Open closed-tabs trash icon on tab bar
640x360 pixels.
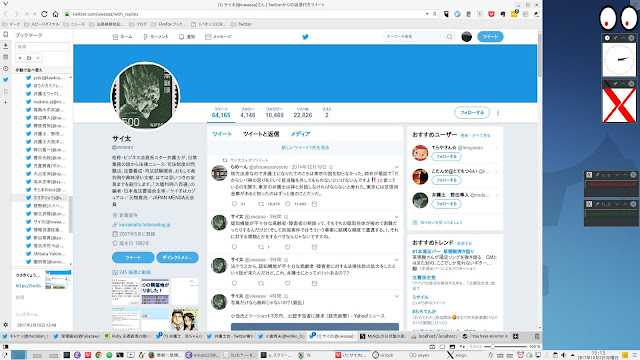point(537,336)
